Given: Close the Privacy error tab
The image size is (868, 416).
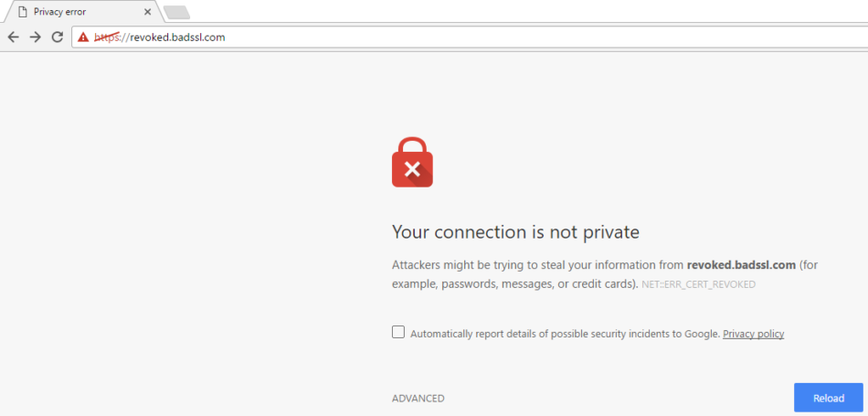Looking at the screenshot, I should (146, 12).
